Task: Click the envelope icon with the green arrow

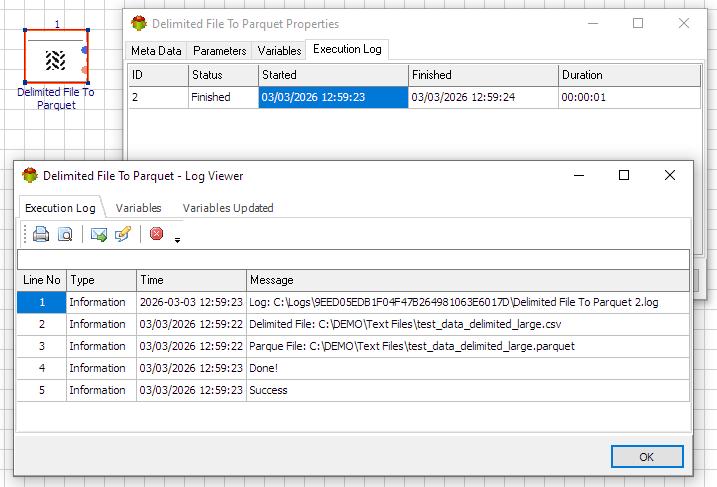Action: tap(99, 234)
